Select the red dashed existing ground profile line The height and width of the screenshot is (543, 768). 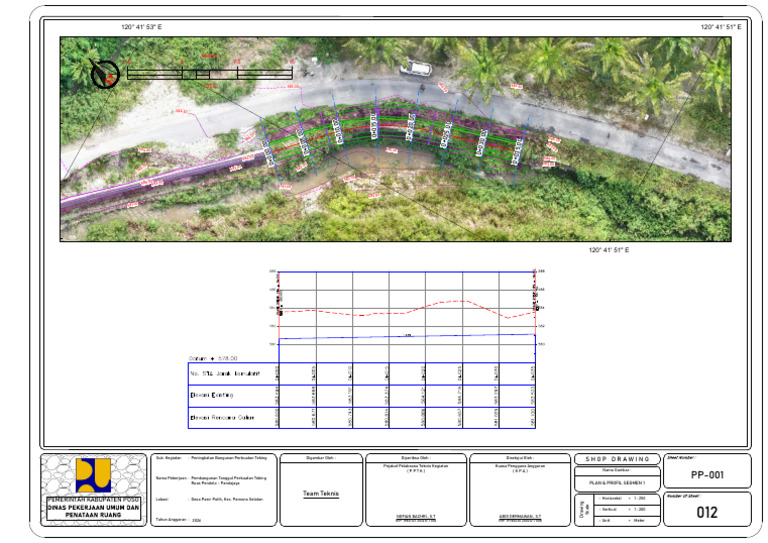tap(407, 309)
